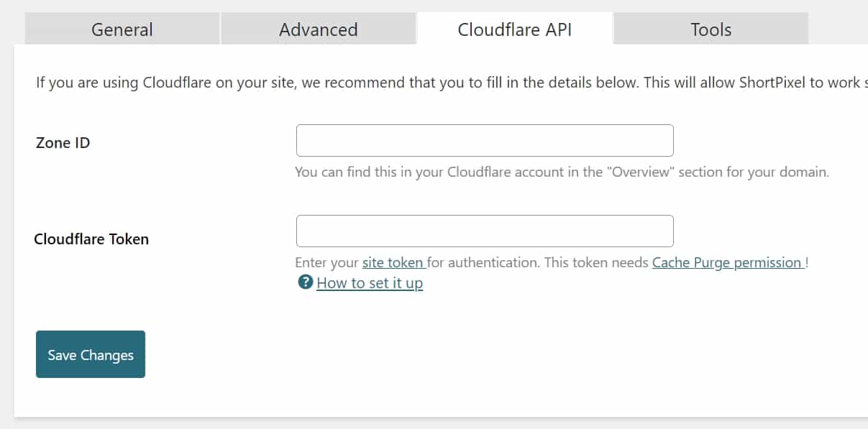Follow the Cache Purge permission link
The height and width of the screenshot is (429, 868).
coord(726,262)
